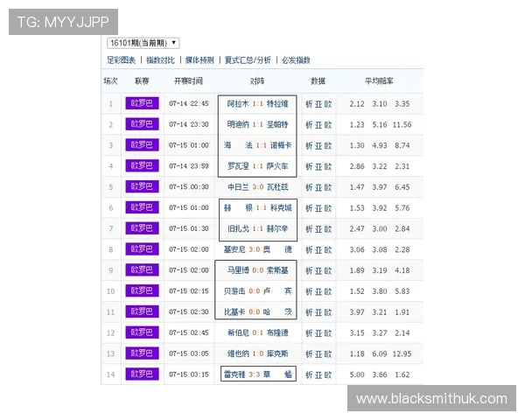Open 析 link for 中日兰 match
The height and width of the screenshot is (420, 525).
(309, 187)
